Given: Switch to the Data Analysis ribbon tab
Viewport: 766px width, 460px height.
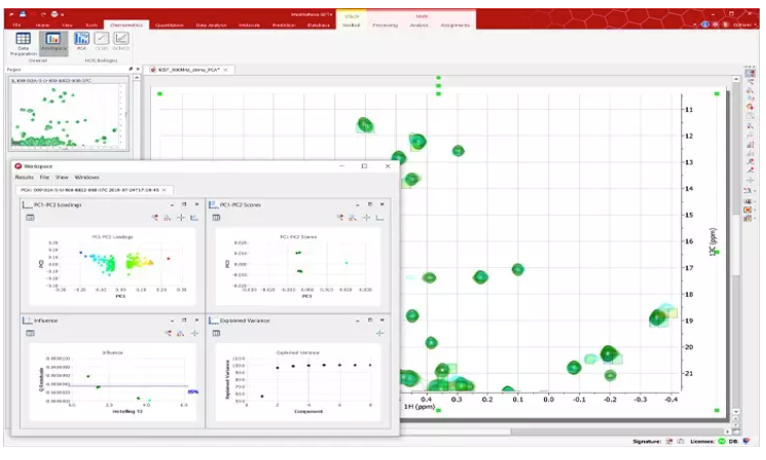Looking at the screenshot, I should click(213, 23).
